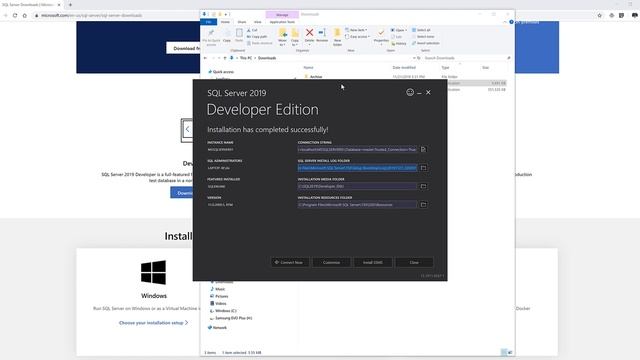This screenshot has height=360, width=640.
Task: Open installation media folder icon
Action: pyautogui.click(x=423, y=186)
